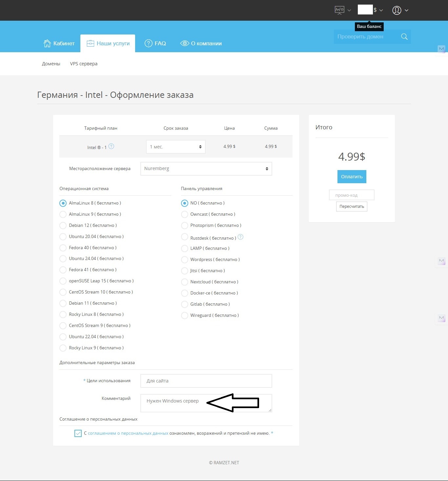This screenshot has height=481, width=448.
Task: Click the help icon beside Rustdesk
Action: 240,237
